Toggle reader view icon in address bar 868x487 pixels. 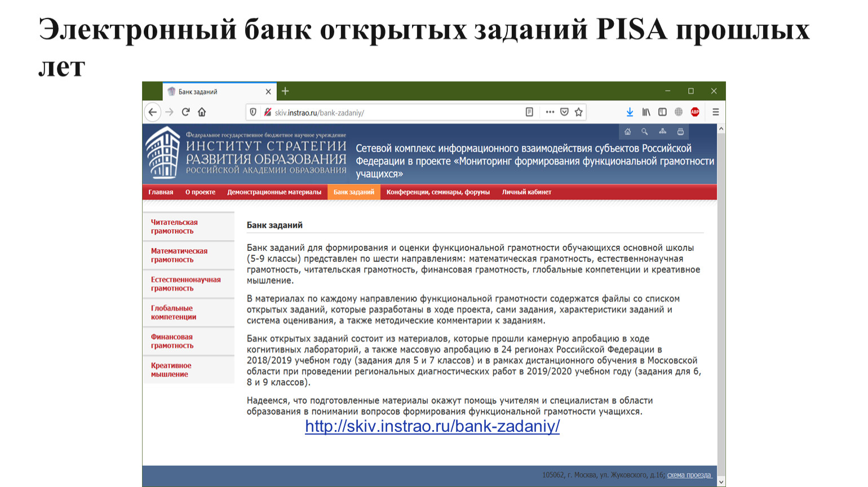(529, 112)
